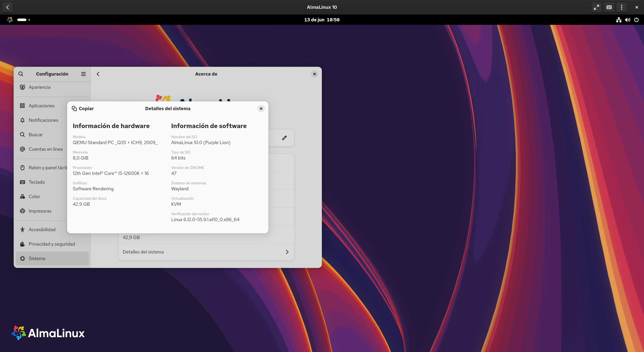Open the three-dot menu in viewer title bar
Image resolution: width=644 pixels, height=352 pixels.
point(622,7)
